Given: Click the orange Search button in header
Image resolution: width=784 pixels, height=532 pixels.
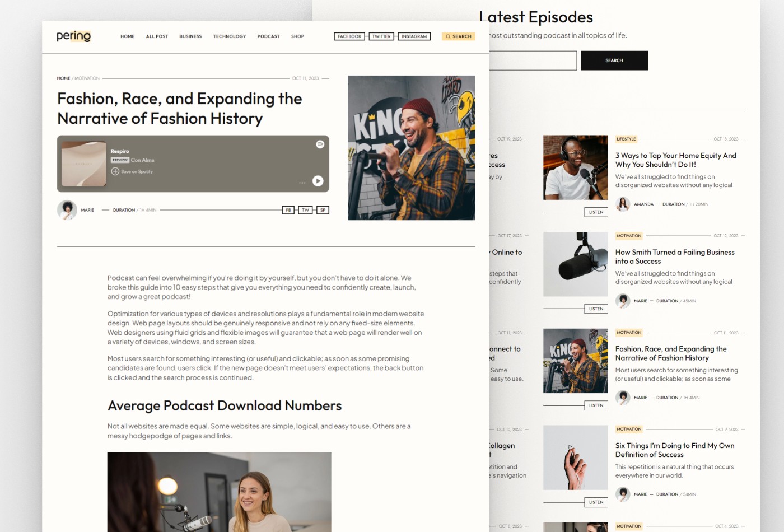Looking at the screenshot, I should point(459,36).
